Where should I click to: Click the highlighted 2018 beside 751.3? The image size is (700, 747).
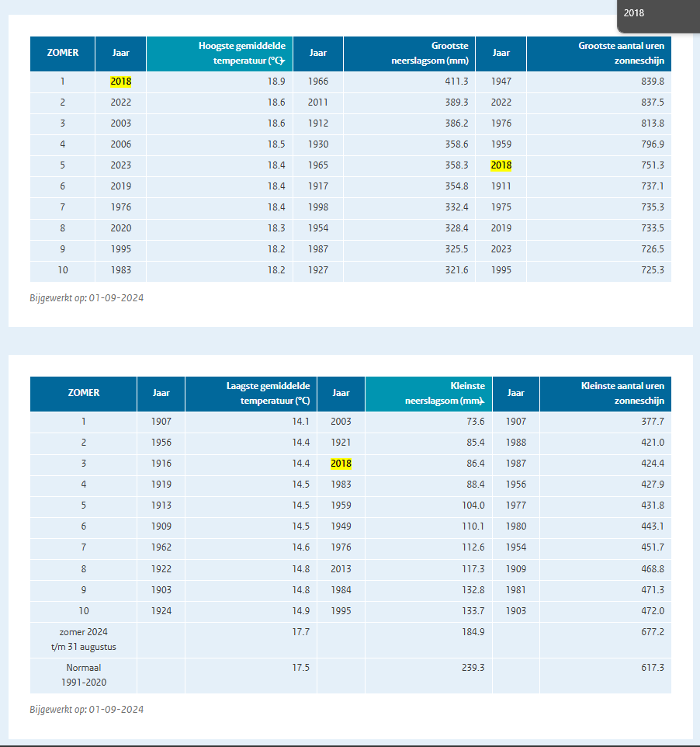(x=501, y=165)
